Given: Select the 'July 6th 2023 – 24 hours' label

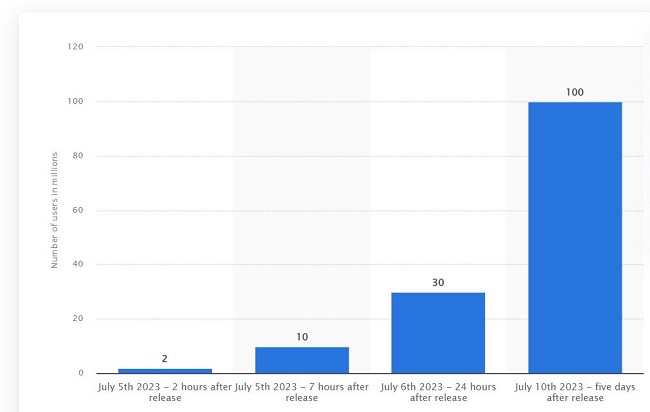Looking at the screenshot, I should point(438,391).
